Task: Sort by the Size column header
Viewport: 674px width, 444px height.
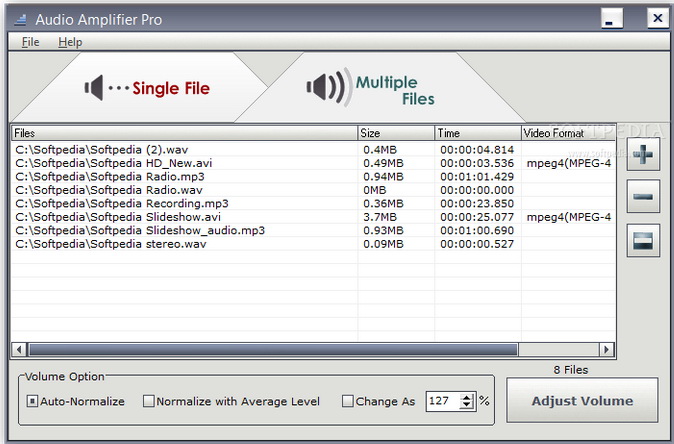Action: point(396,133)
